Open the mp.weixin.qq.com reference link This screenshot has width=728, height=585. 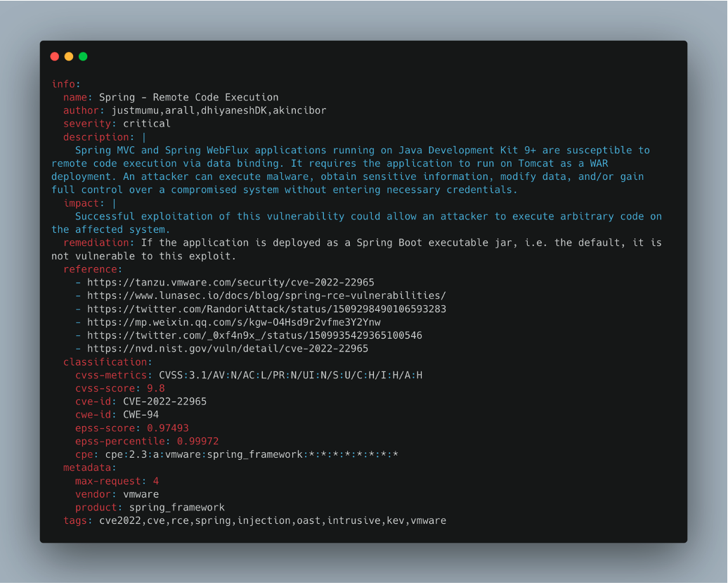coord(233,322)
